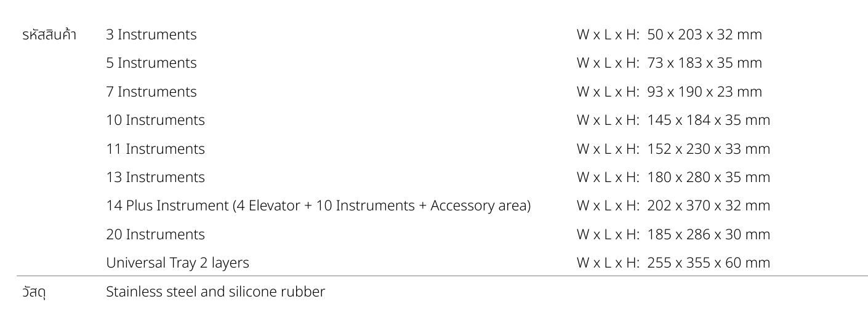Click the '11 Instruments' entry

point(155,149)
